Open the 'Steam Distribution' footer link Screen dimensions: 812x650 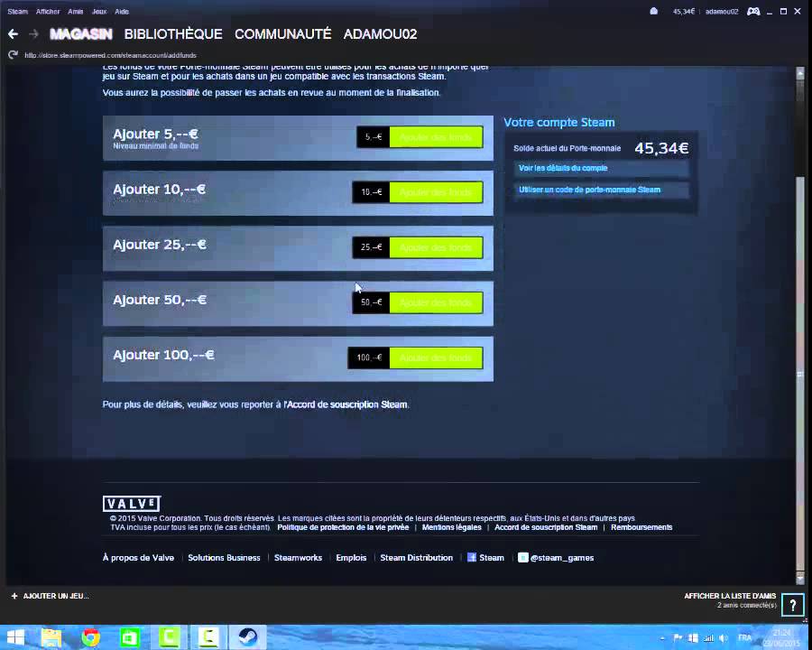coord(416,558)
